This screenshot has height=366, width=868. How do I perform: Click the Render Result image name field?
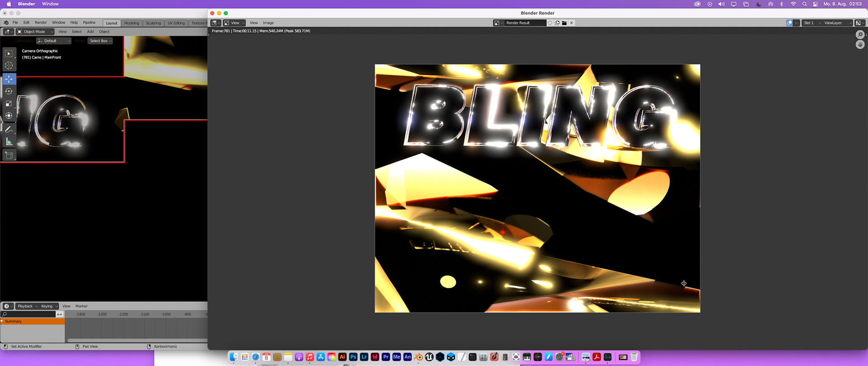pos(524,23)
